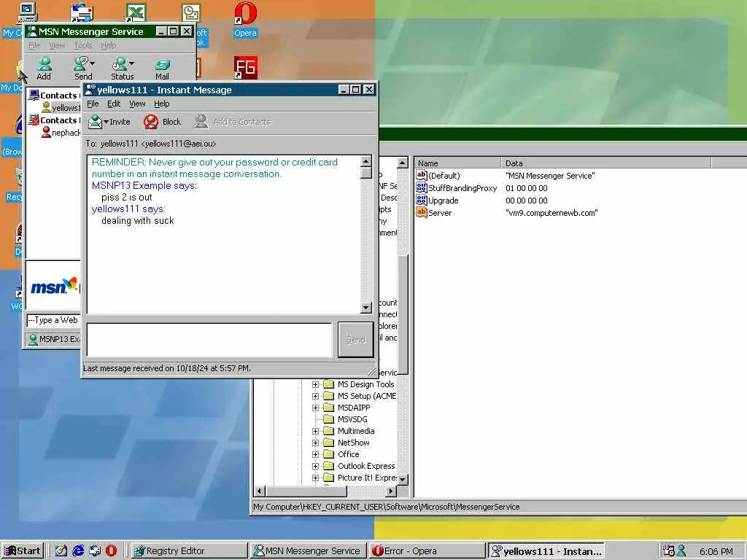
Task: Expand Outlook Express registry key
Action: click(315, 466)
